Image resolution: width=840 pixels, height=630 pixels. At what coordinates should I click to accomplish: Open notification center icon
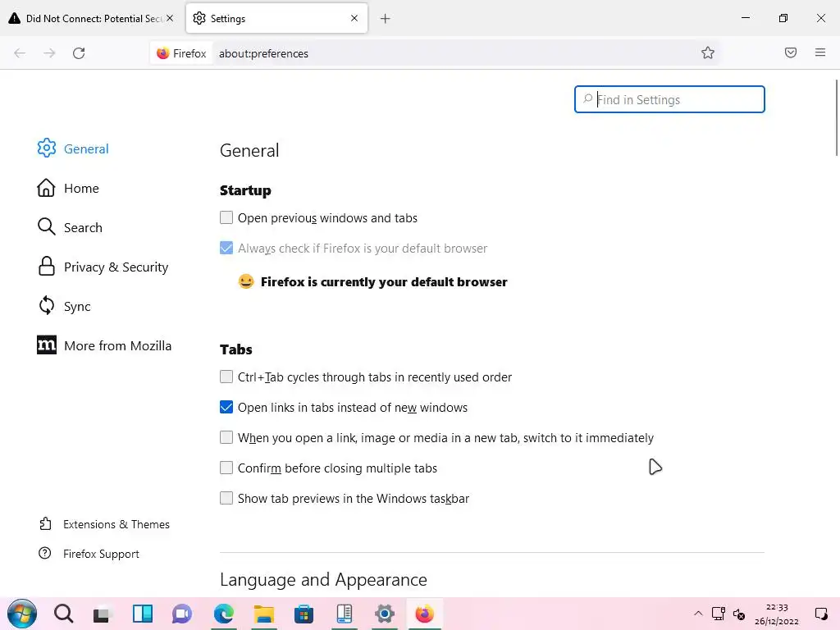click(820, 614)
